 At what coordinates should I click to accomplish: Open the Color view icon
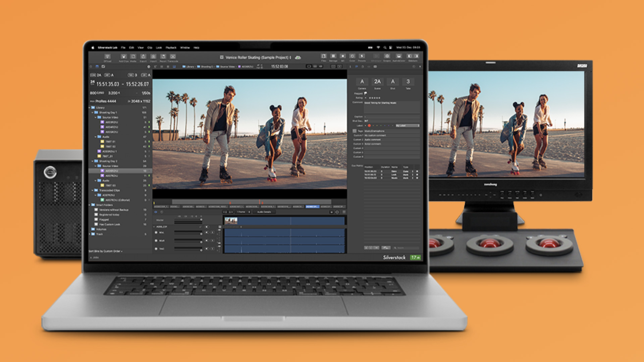[x=352, y=56]
